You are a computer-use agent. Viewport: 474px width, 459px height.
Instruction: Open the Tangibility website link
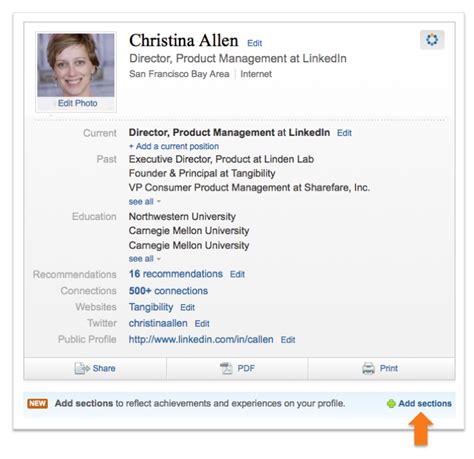coord(151,307)
